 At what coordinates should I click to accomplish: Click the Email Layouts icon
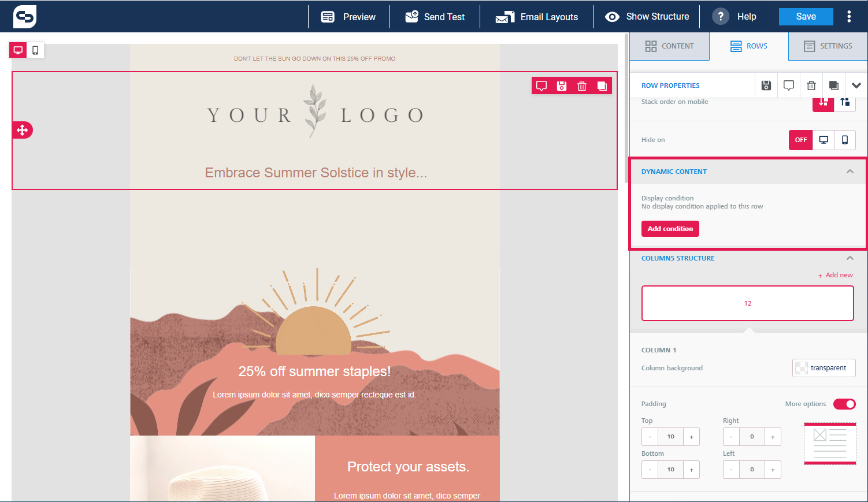505,17
